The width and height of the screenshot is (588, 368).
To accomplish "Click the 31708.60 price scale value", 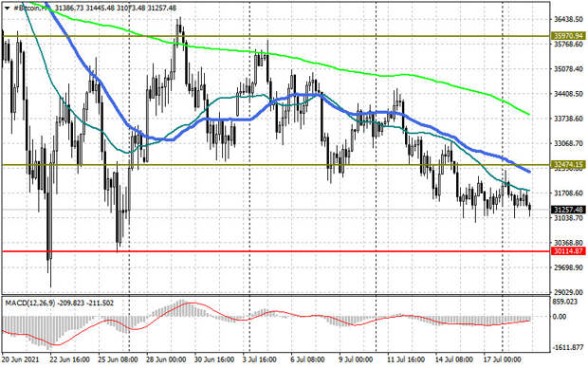I will [x=568, y=193].
